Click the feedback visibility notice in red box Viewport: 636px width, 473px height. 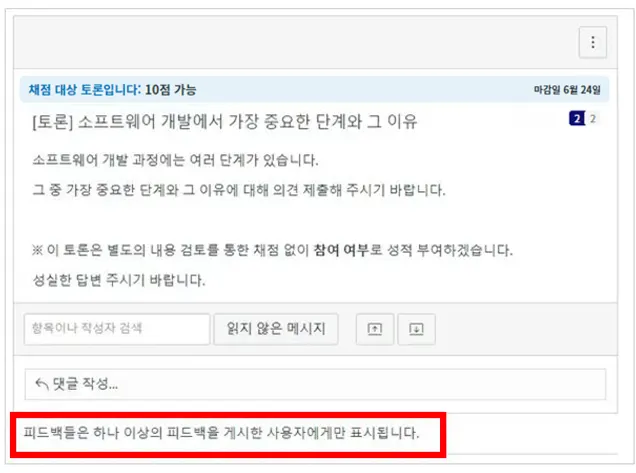point(221,433)
